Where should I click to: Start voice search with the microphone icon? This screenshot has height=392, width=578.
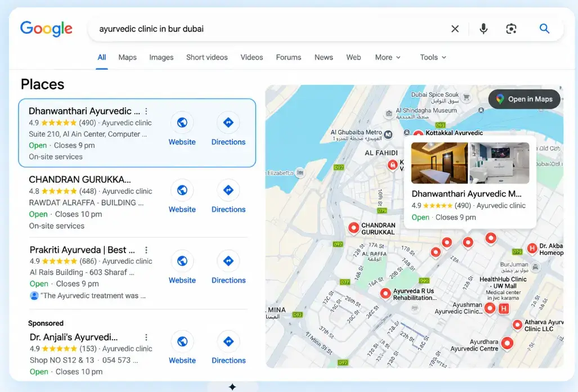coord(483,29)
